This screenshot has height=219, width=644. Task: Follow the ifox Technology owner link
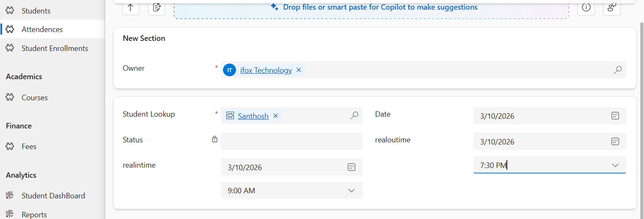point(266,70)
